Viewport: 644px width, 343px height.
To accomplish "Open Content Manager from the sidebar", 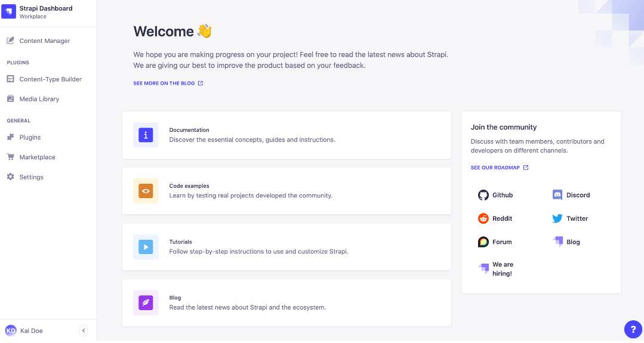I will click(x=44, y=41).
